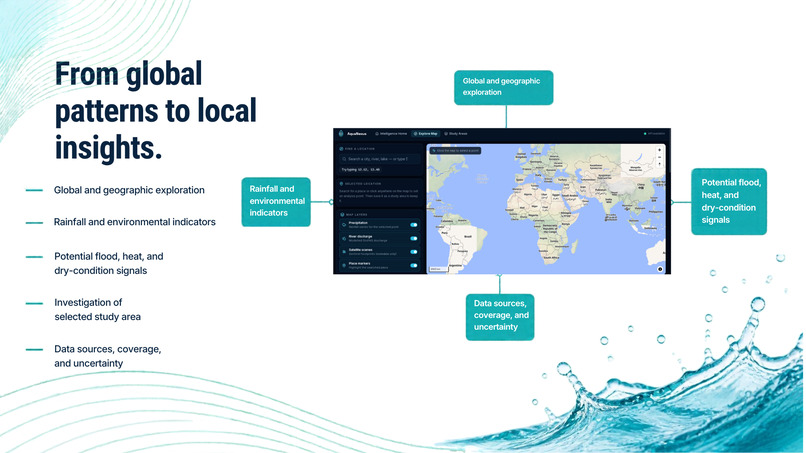Toggle the Precipitation layer switch
The height and width of the screenshot is (453, 806).
click(414, 225)
